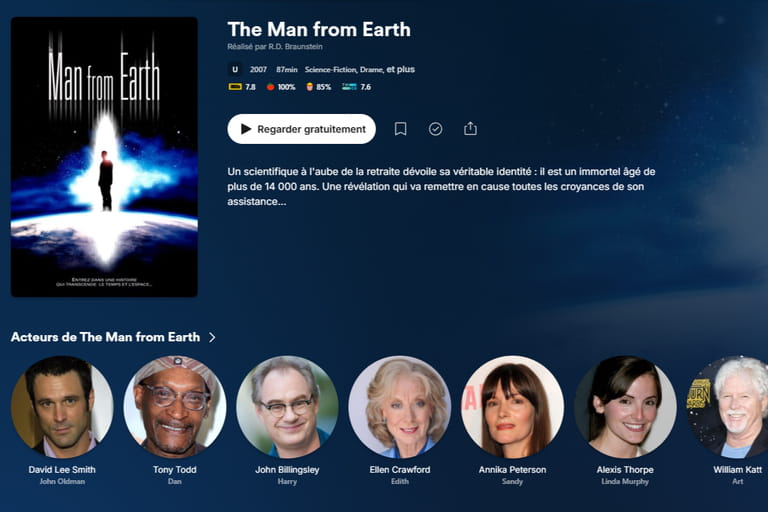768x512 pixels.
Task: Open The Man from Earth poster image
Action: tap(104, 157)
